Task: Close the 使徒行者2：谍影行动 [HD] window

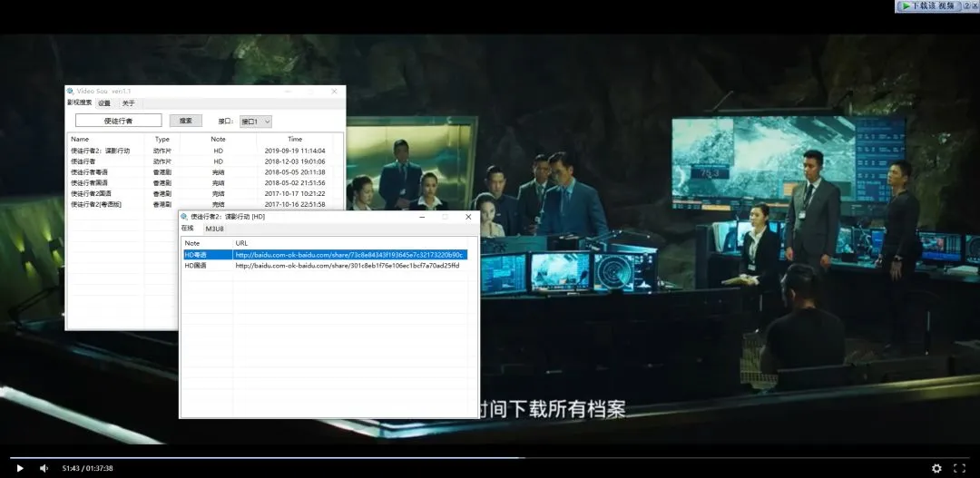Action: 468,217
